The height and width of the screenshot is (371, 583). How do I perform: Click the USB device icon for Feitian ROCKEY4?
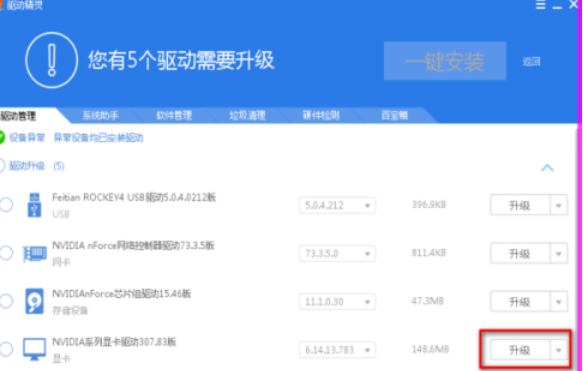(35, 205)
